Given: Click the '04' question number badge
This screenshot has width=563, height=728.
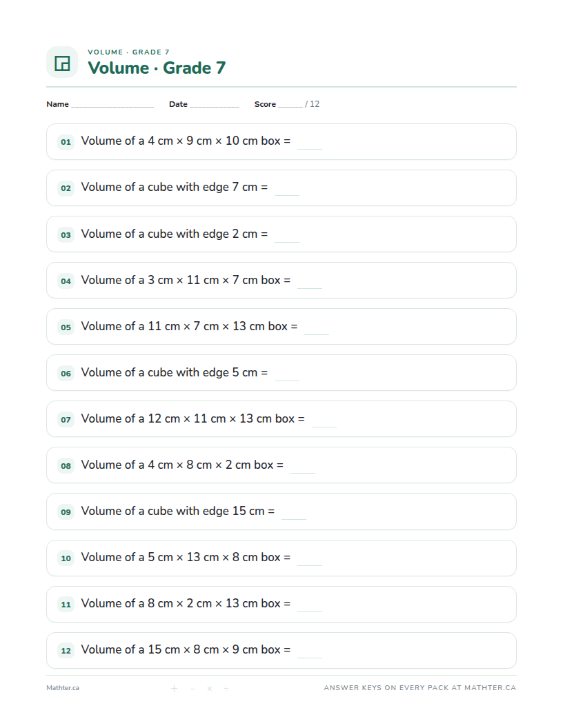Looking at the screenshot, I should pyautogui.click(x=66, y=281).
